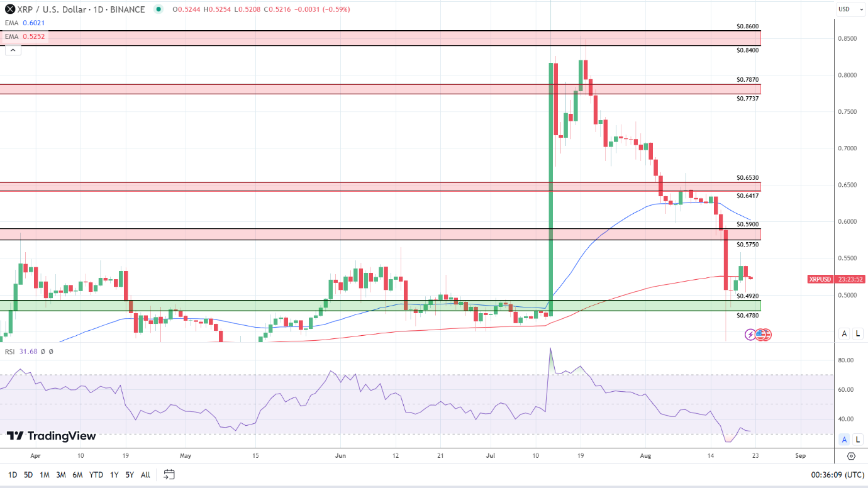This screenshot has height=488, width=868.
Task: Click the −0.0031 (−0.59%) change value
Action: pyautogui.click(x=323, y=9)
